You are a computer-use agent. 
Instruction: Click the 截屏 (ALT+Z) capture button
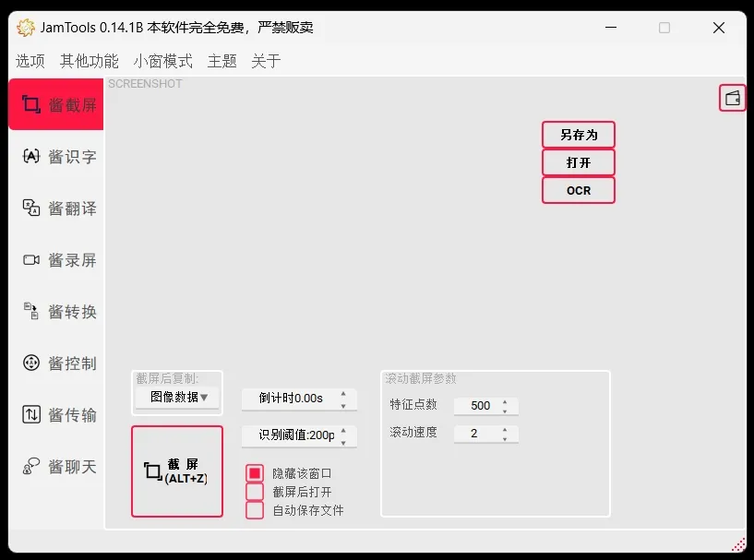pyautogui.click(x=177, y=471)
